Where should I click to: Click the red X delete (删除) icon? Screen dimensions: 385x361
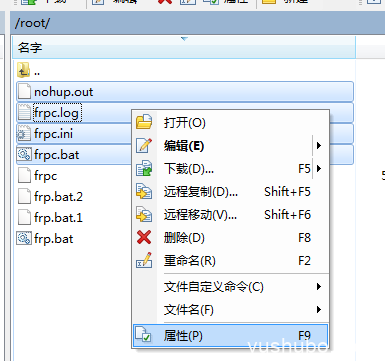point(144,237)
